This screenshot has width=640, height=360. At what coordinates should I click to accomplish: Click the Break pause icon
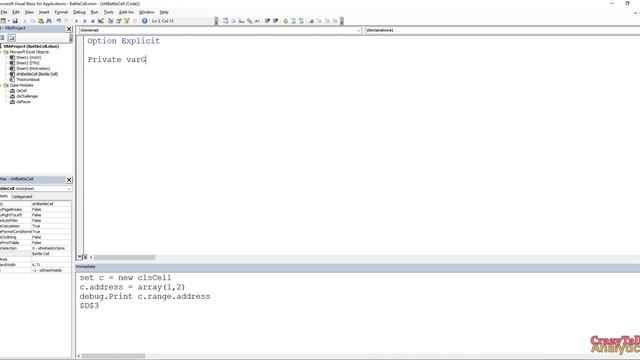(x=84, y=21)
